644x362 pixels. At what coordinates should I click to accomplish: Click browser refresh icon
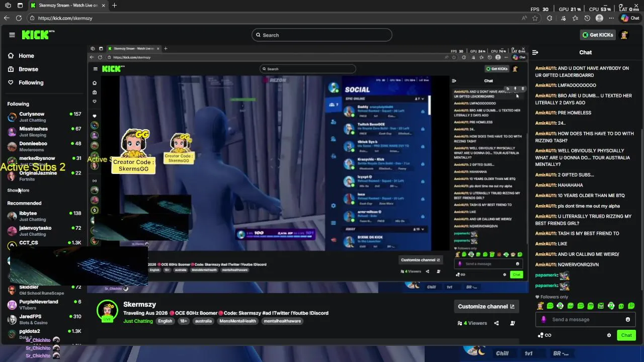[x=19, y=18]
